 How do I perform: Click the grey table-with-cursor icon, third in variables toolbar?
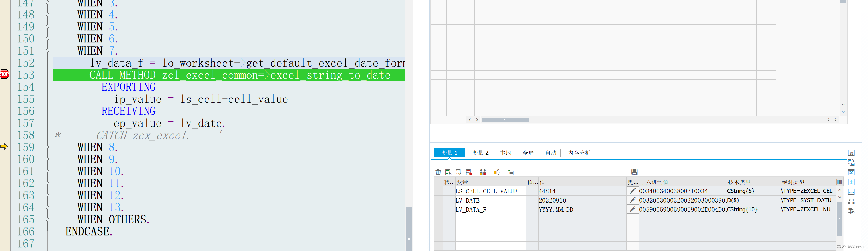(x=458, y=172)
